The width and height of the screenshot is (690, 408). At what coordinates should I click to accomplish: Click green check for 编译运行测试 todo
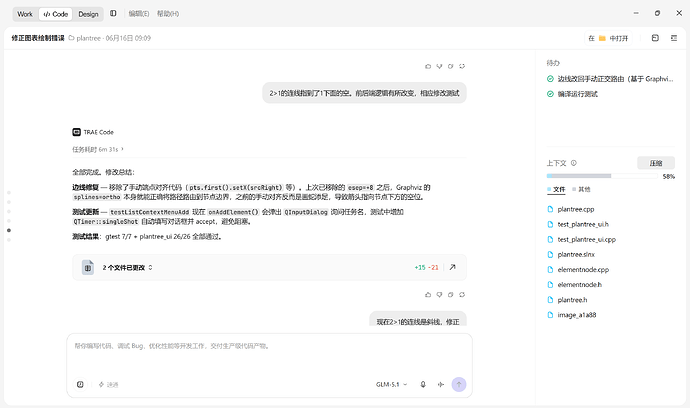(550, 94)
